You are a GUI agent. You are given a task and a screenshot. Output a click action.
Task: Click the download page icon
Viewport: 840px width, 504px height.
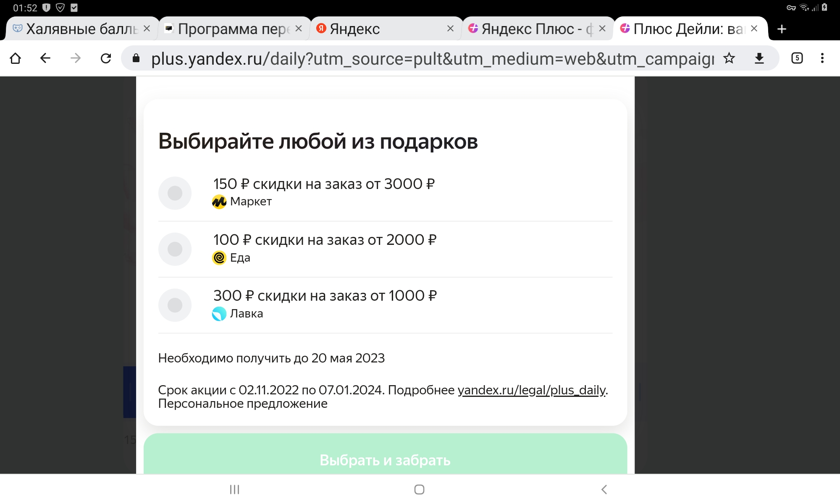759,58
